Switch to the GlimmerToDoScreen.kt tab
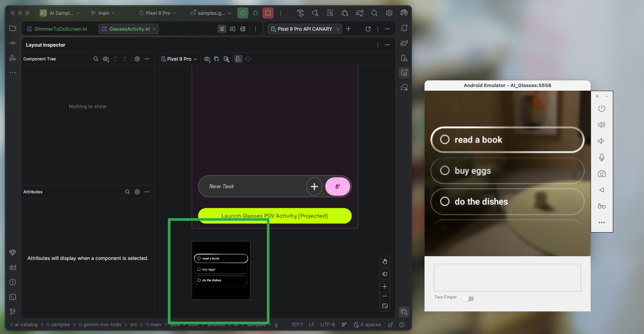This screenshot has width=644, height=334. [60, 29]
